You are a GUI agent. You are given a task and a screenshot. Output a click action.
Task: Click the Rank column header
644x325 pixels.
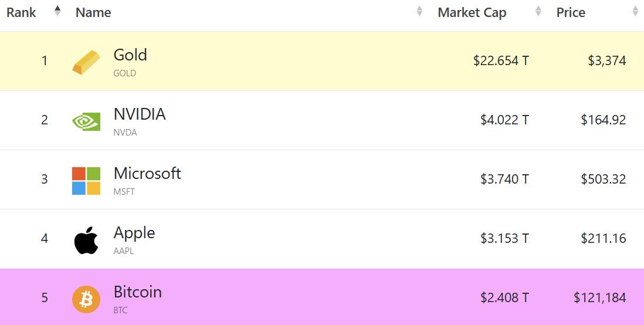pos(21,12)
